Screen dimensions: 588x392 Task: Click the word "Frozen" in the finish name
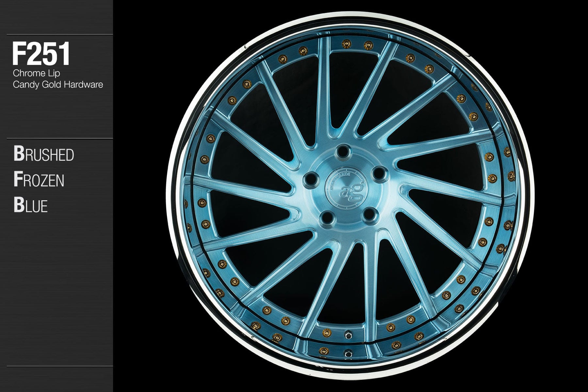tap(39, 180)
